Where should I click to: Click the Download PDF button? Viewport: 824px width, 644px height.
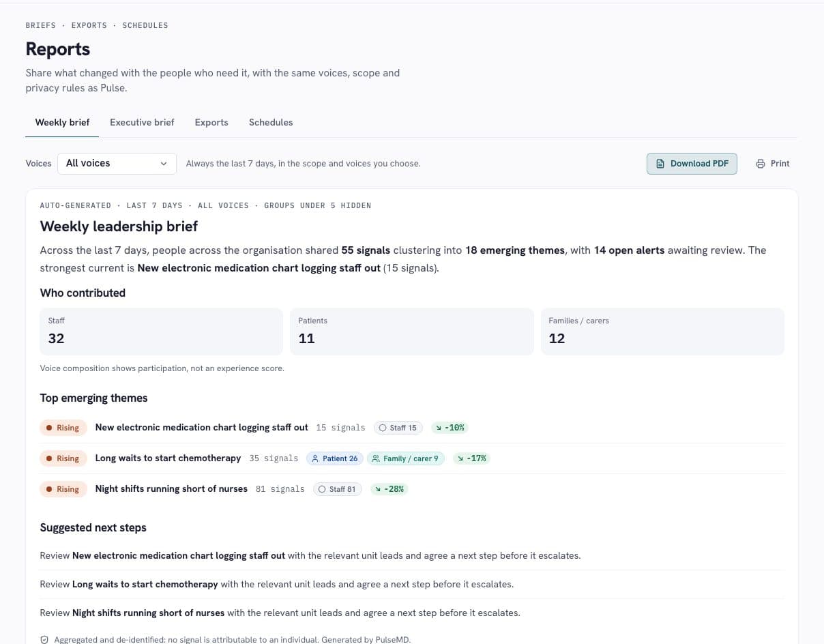tap(692, 163)
